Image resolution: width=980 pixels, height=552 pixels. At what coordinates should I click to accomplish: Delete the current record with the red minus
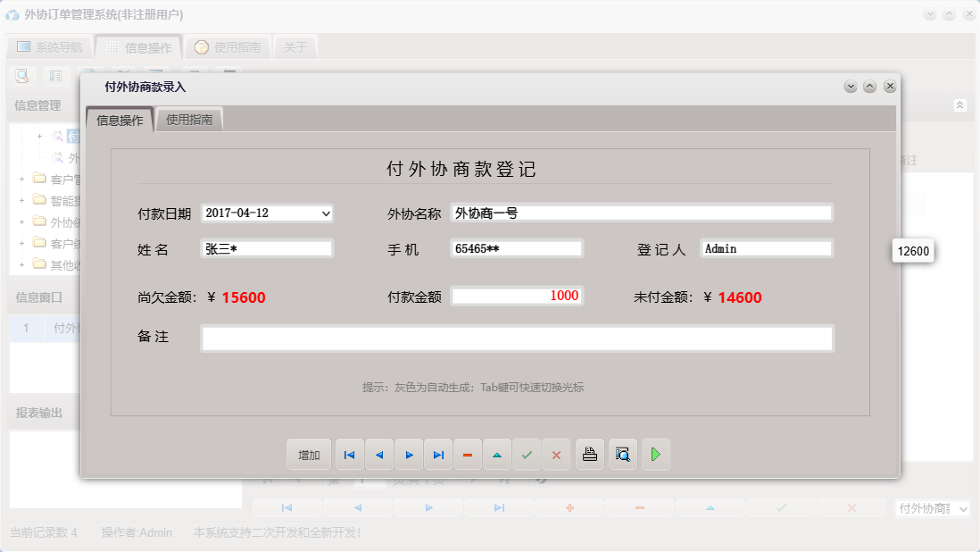point(468,455)
